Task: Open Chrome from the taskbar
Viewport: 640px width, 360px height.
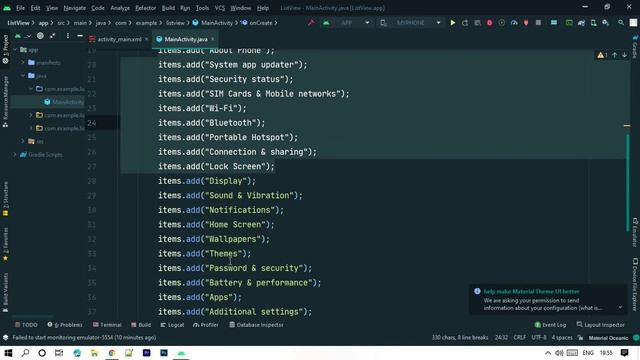Action: coord(111,353)
